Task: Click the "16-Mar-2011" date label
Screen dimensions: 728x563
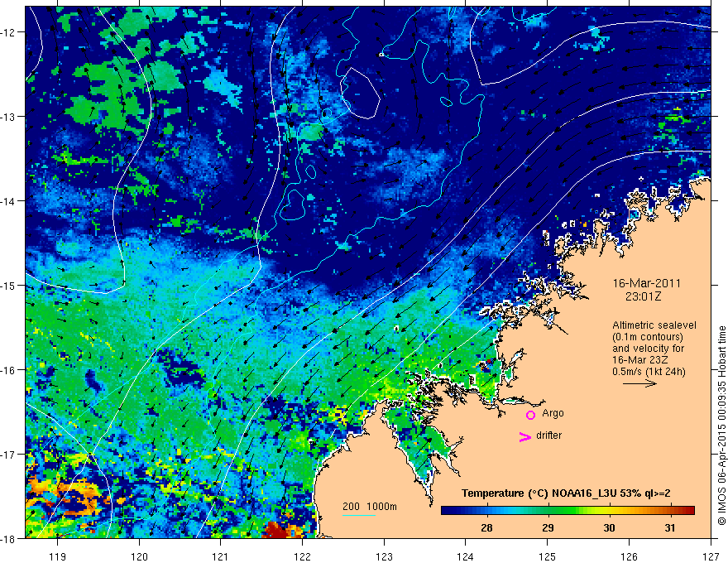Action: pyautogui.click(x=646, y=283)
